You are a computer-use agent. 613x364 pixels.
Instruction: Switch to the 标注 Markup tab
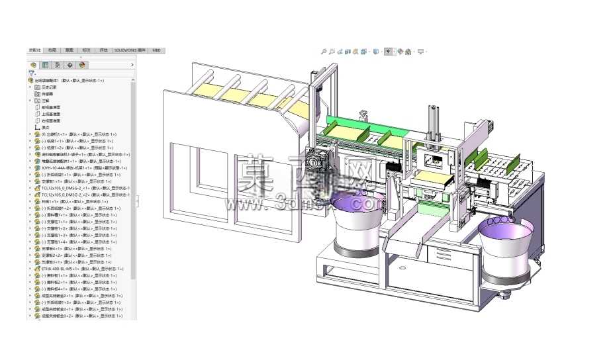point(87,50)
